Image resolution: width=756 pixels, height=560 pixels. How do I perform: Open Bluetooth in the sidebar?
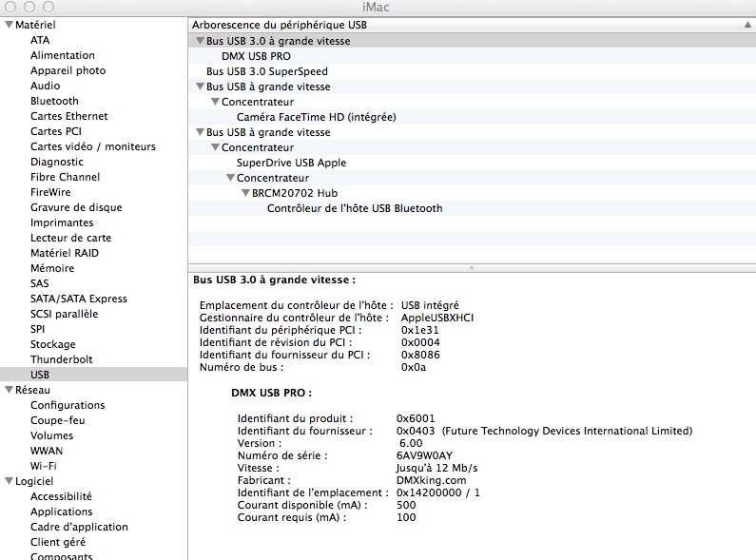tap(54, 101)
